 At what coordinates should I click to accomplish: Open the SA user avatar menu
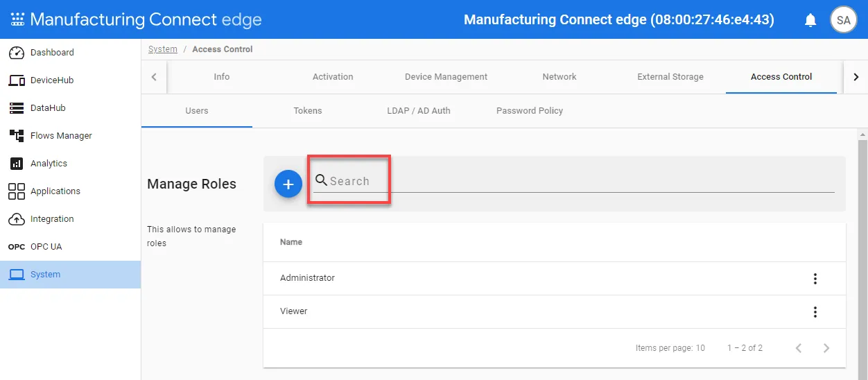(x=844, y=20)
